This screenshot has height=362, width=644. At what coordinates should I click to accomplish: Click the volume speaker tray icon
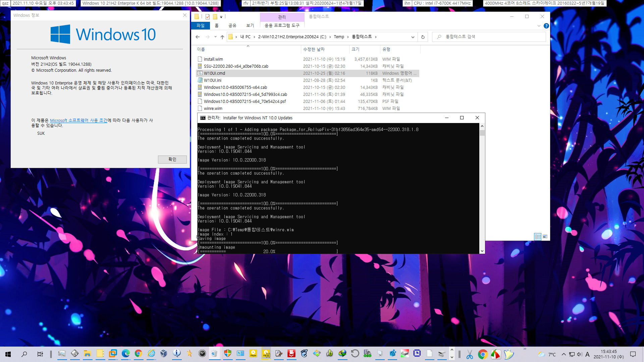(x=580, y=354)
